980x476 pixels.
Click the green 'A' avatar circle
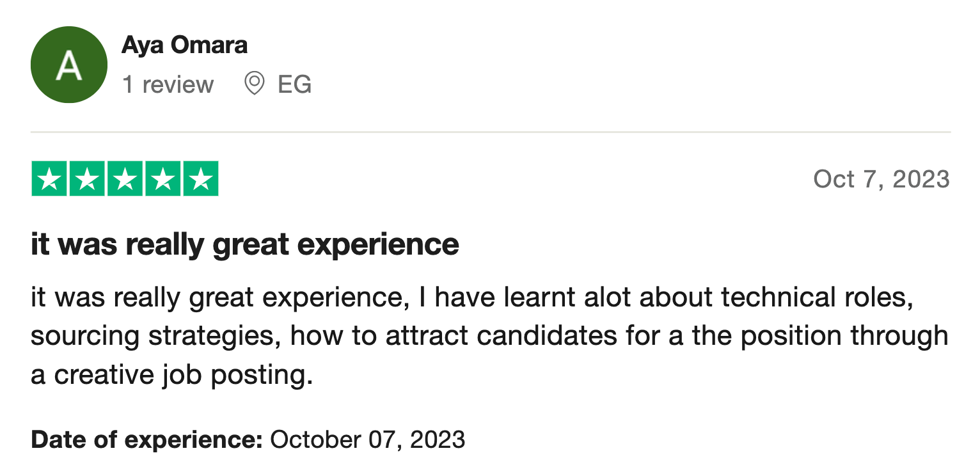(69, 65)
